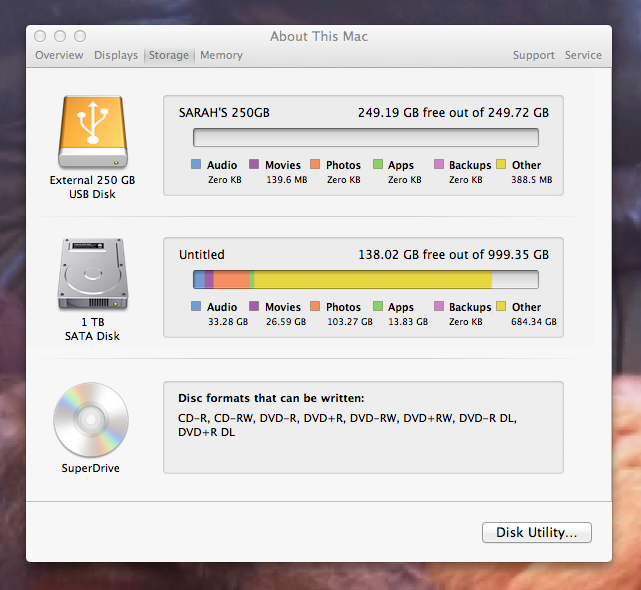This screenshot has height=590, width=641.
Task: Open the Support link
Action: (x=533, y=55)
